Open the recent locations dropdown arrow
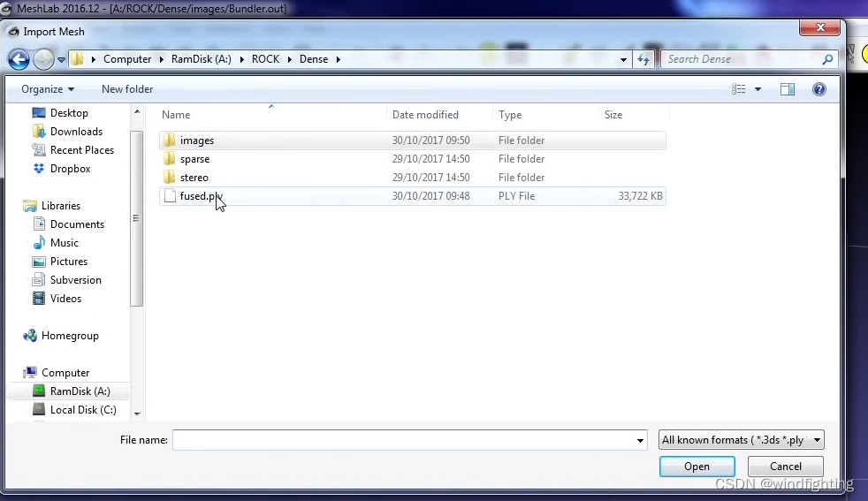This screenshot has width=868, height=501. [62, 59]
